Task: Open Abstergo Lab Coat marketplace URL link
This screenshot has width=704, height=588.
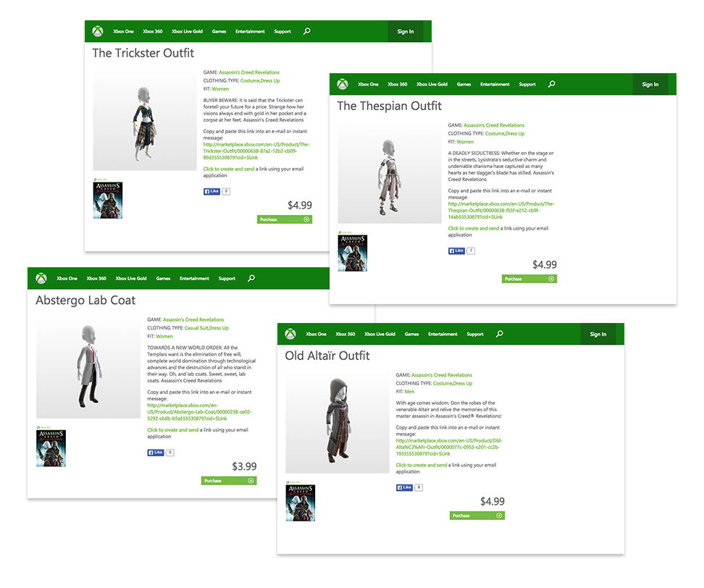Action: [x=199, y=411]
